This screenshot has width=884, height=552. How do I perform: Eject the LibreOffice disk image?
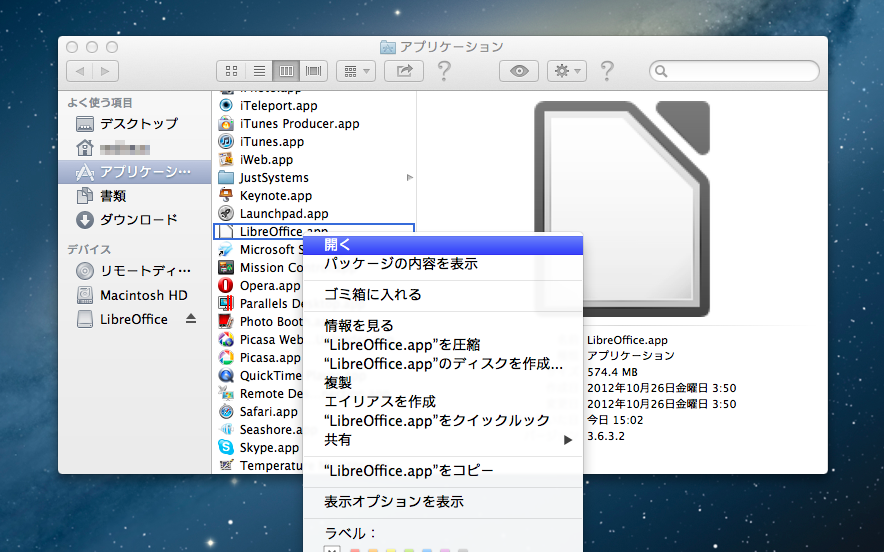(x=191, y=319)
